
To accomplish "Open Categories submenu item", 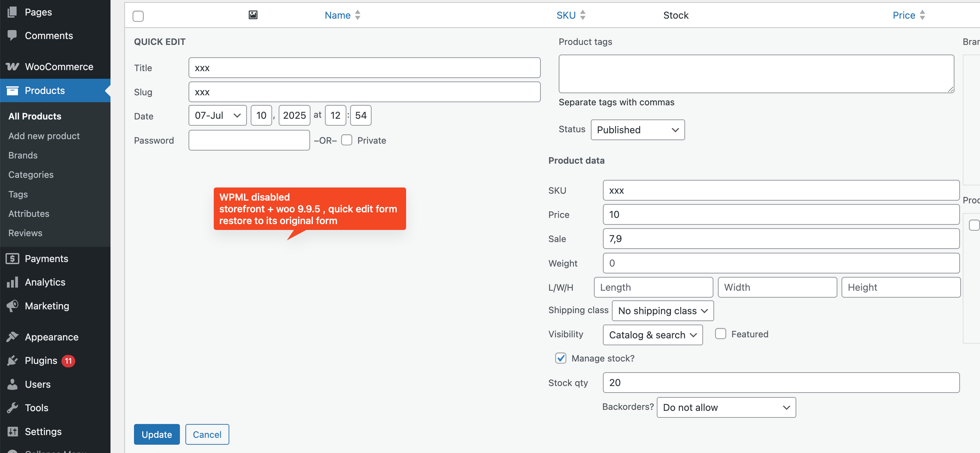I will coord(31,175).
